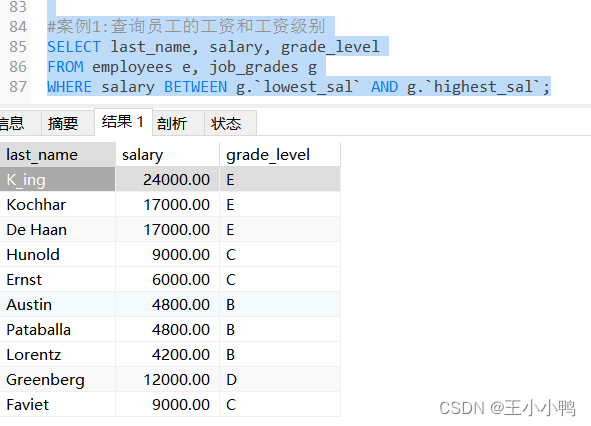Sort by last_name column header

(58, 155)
